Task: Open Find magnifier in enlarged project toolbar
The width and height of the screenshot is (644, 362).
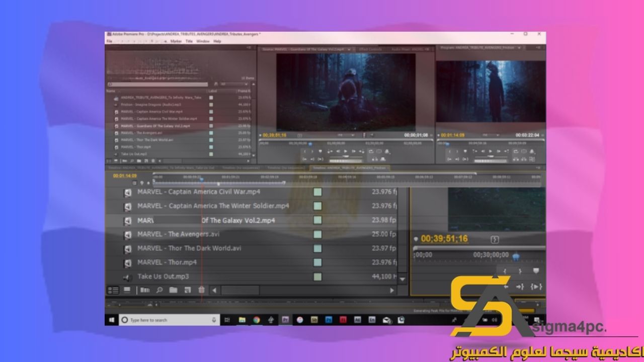Action: point(159,290)
